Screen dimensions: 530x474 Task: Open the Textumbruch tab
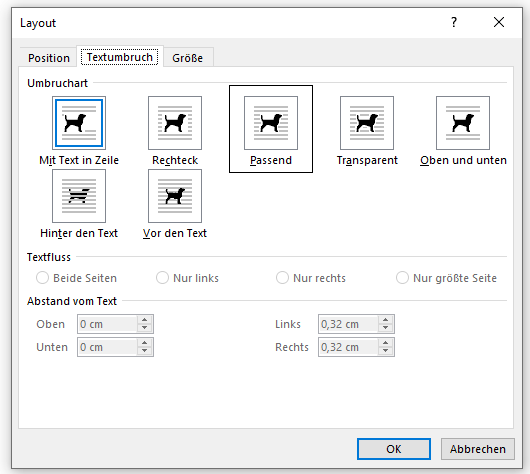pos(120,57)
